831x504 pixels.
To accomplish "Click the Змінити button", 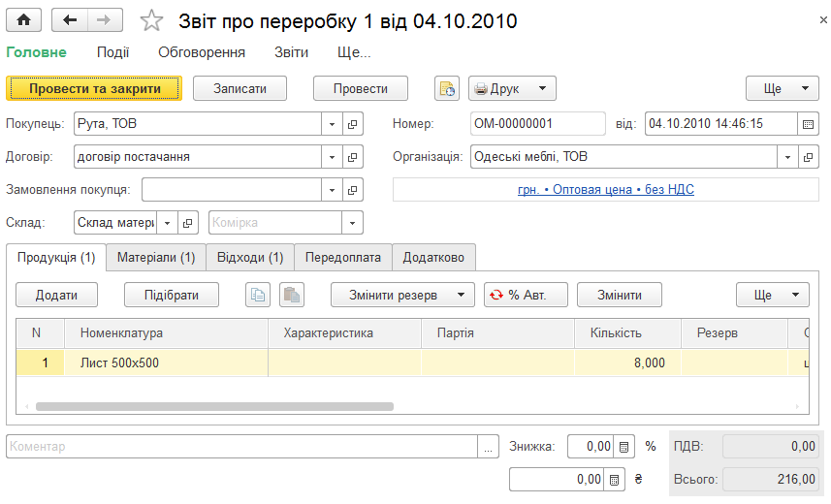I will (x=620, y=295).
